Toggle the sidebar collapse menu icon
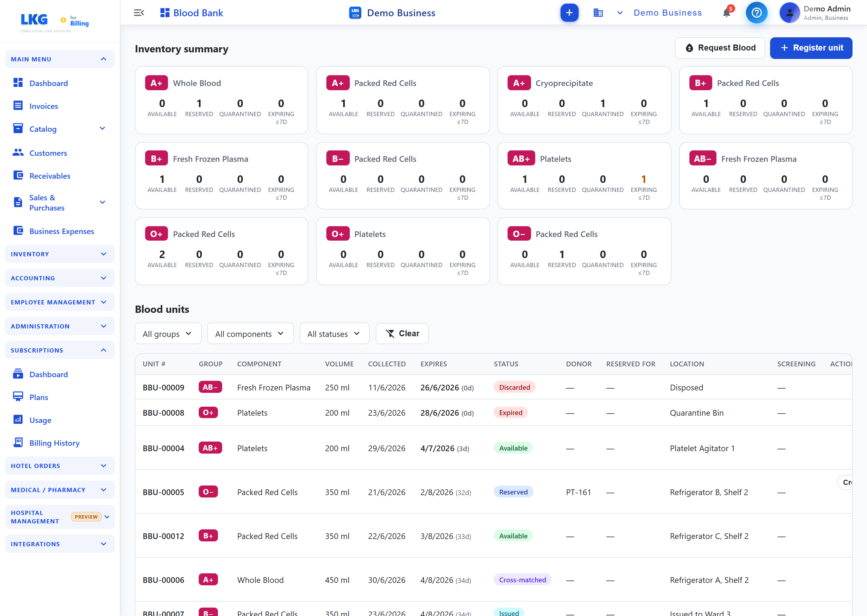 pos(139,13)
